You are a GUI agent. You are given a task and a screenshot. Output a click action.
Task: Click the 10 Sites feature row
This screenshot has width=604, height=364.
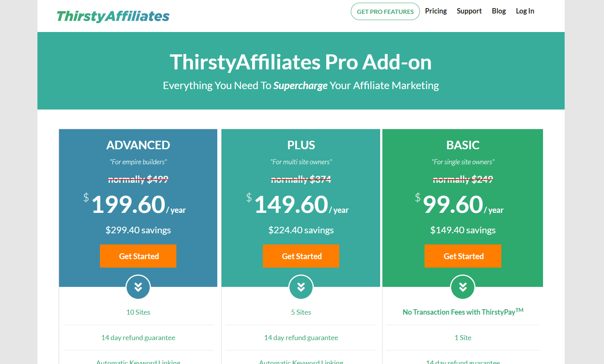(x=138, y=312)
